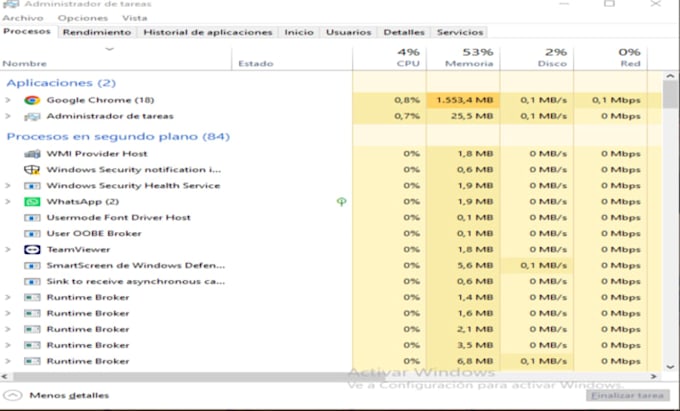Click the Task Manager title bar icon

click(x=10, y=4)
